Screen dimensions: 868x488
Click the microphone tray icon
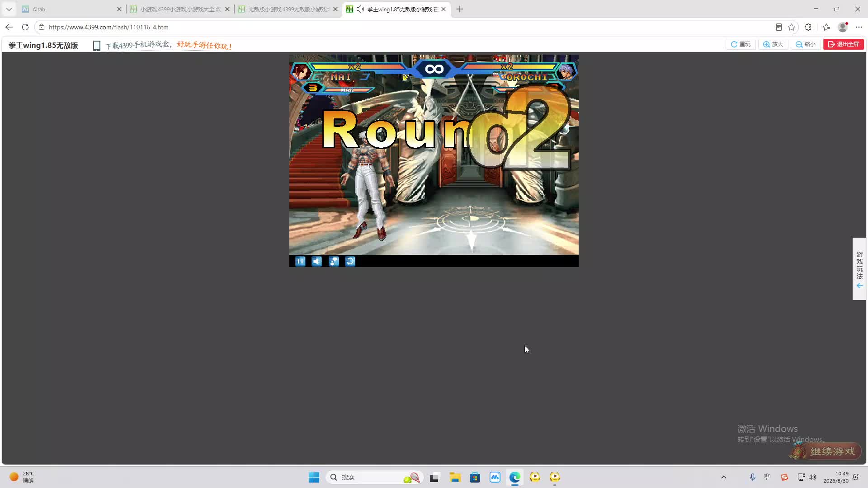[753, 477]
